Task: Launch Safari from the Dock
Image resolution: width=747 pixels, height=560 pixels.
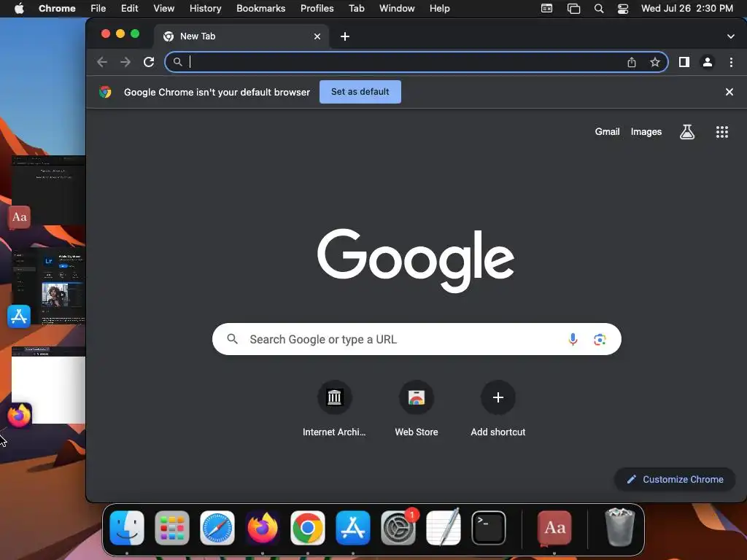Action: point(217,528)
